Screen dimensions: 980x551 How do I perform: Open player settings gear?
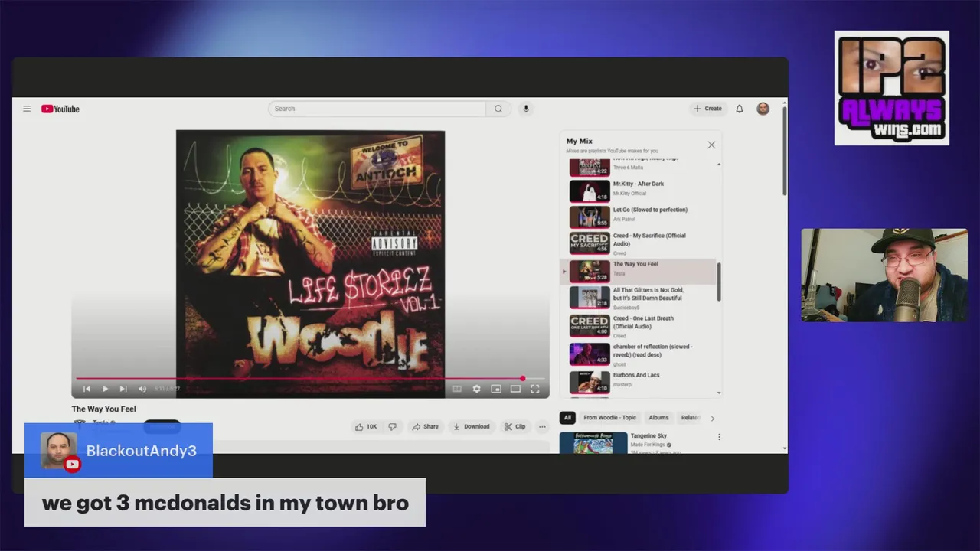click(476, 389)
